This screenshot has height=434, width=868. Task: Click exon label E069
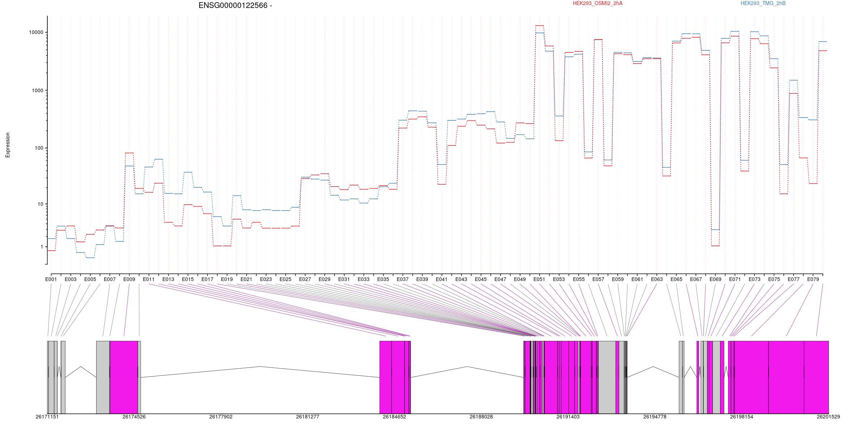coord(715,279)
